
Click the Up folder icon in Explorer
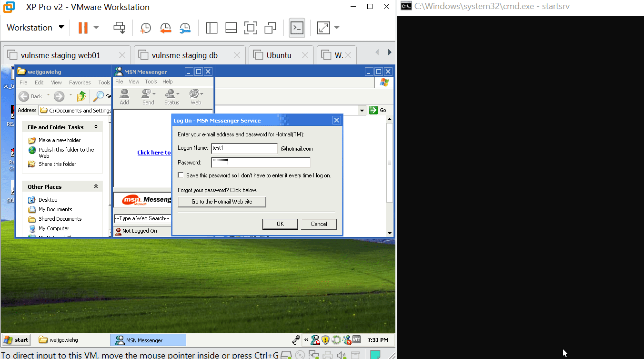coord(81,96)
